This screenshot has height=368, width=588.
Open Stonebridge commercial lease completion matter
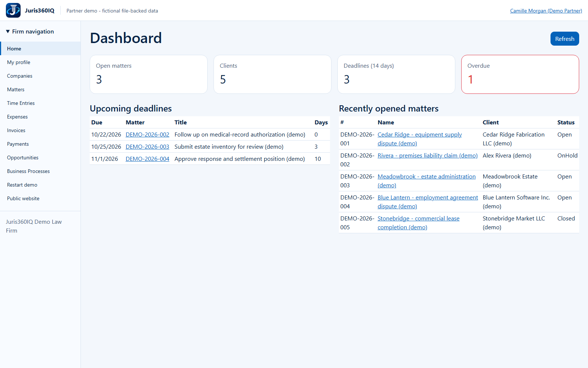click(x=418, y=223)
